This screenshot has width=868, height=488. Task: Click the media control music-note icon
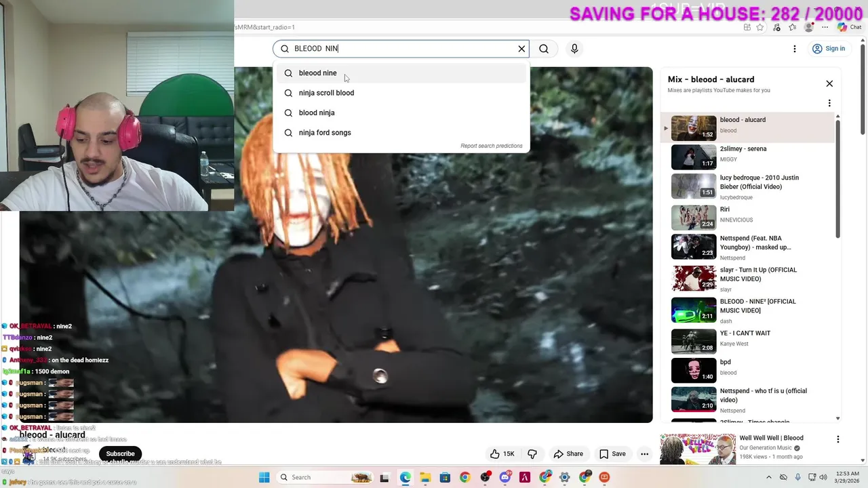pyautogui.click(x=776, y=27)
